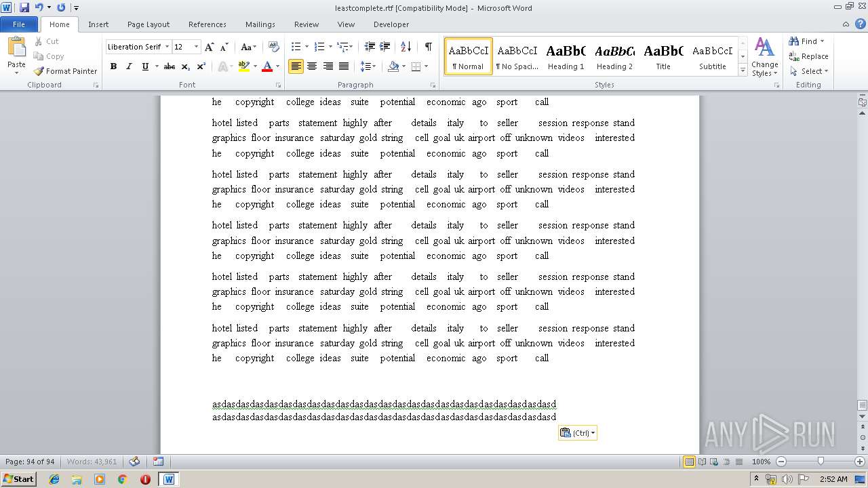Expand the bullets list dropdown arrow

click(x=307, y=47)
